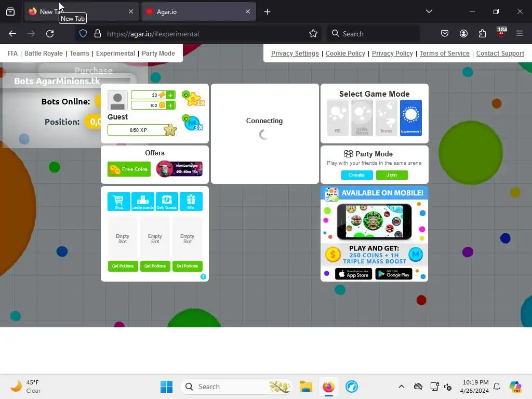
Task: Add coins with the plus beside 100
Action: 170,105
